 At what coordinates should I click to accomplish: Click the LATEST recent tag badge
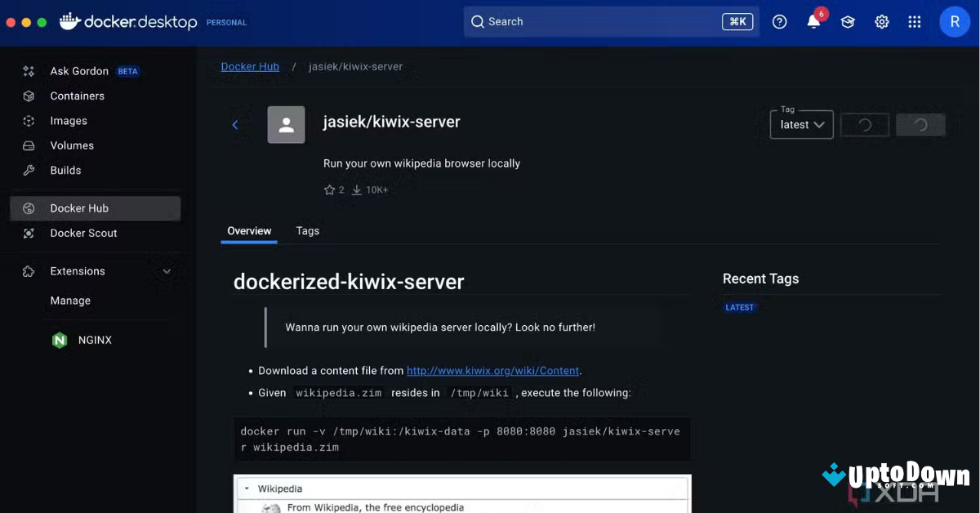coord(740,307)
